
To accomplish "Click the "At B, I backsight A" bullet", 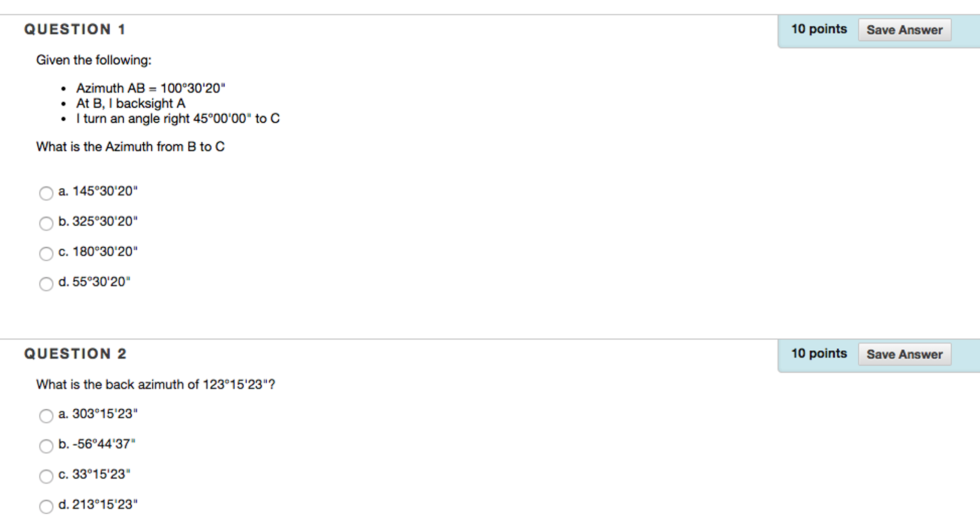I will pyautogui.click(x=131, y=103).
